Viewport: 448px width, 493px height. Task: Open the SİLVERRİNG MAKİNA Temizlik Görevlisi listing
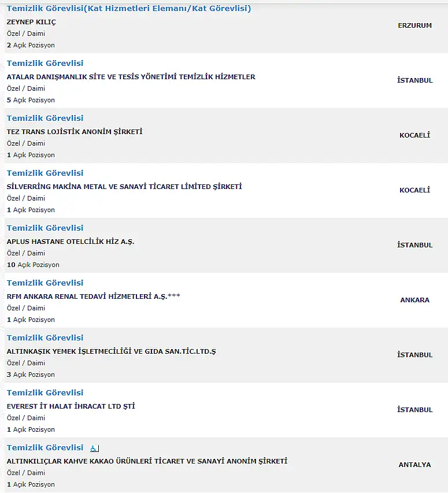coord(45,173)
